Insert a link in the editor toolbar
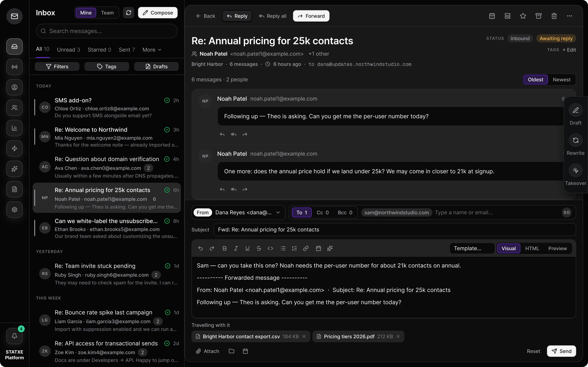This screenshot has width=588, height=367. coord(306,248)
